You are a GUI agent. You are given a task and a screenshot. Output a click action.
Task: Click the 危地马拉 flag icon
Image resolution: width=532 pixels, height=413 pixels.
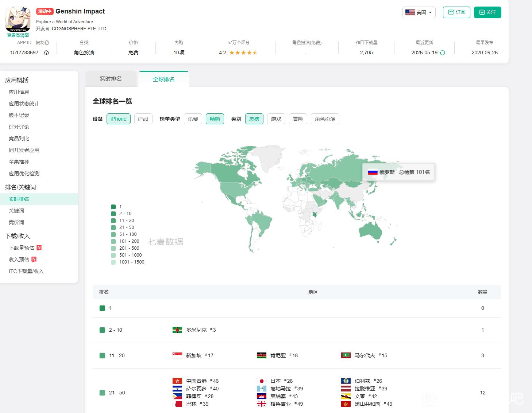(x=262, y=389)
